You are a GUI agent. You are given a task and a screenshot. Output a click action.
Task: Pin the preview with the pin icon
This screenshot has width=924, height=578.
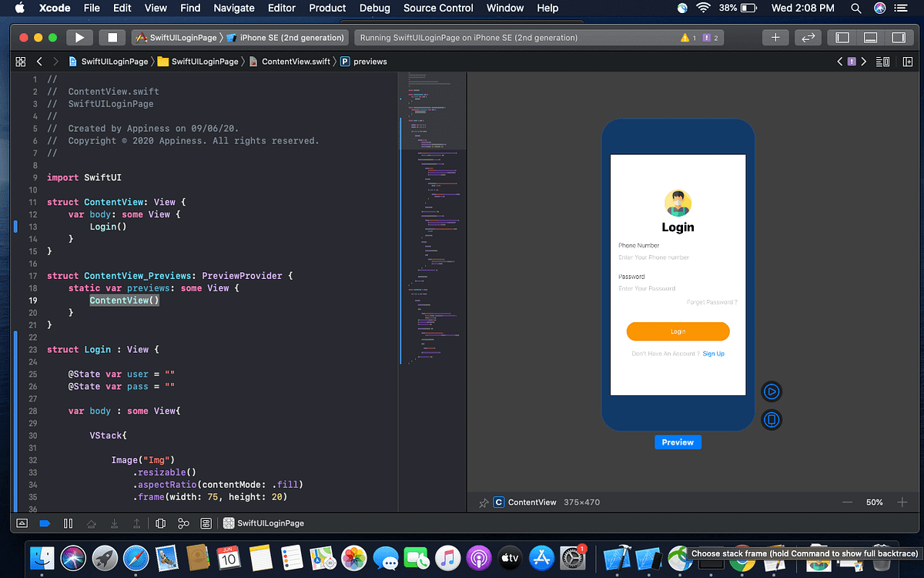pyautogui.click(x=483, y=502)
